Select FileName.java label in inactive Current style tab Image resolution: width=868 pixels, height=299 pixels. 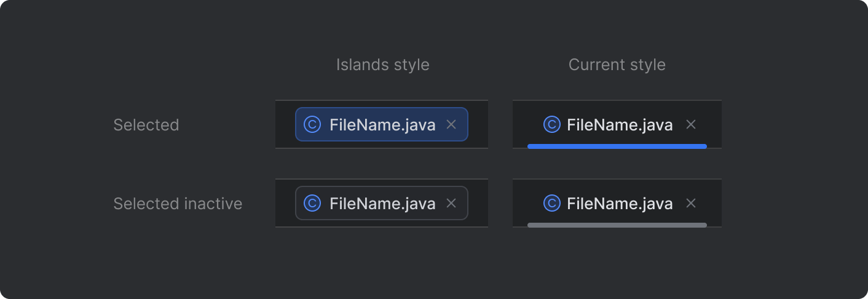pos(620,204)
